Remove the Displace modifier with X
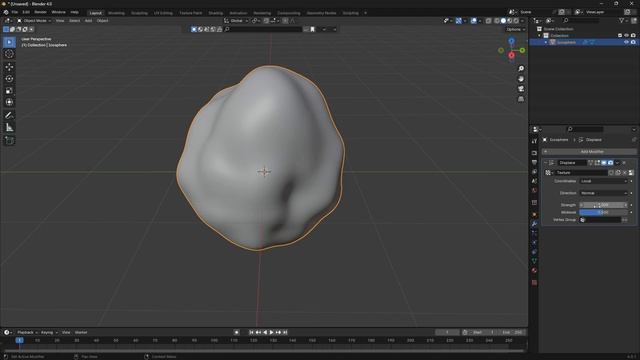Image resolution: width=640 pixels, height=360 pixels. (x=624, y=163)
